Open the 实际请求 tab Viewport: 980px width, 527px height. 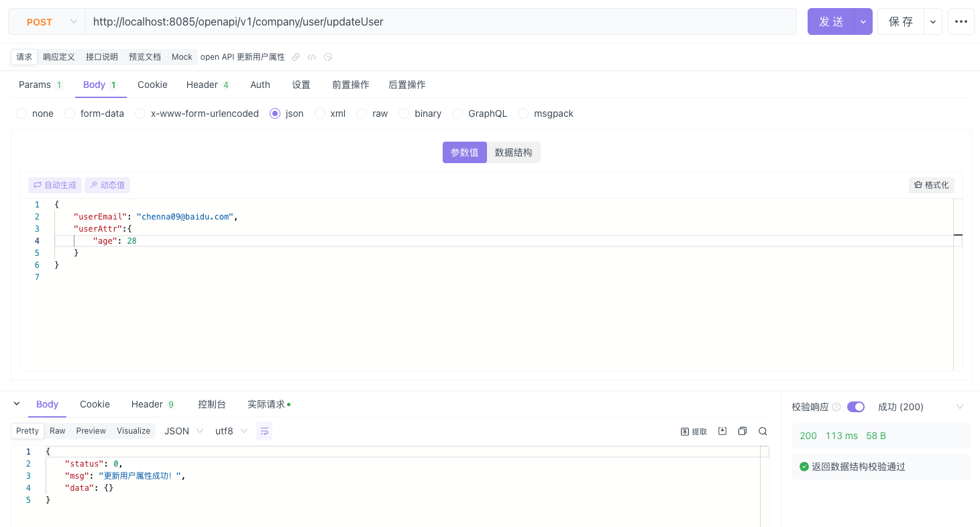pyautogui.click(x=268, y=404)
